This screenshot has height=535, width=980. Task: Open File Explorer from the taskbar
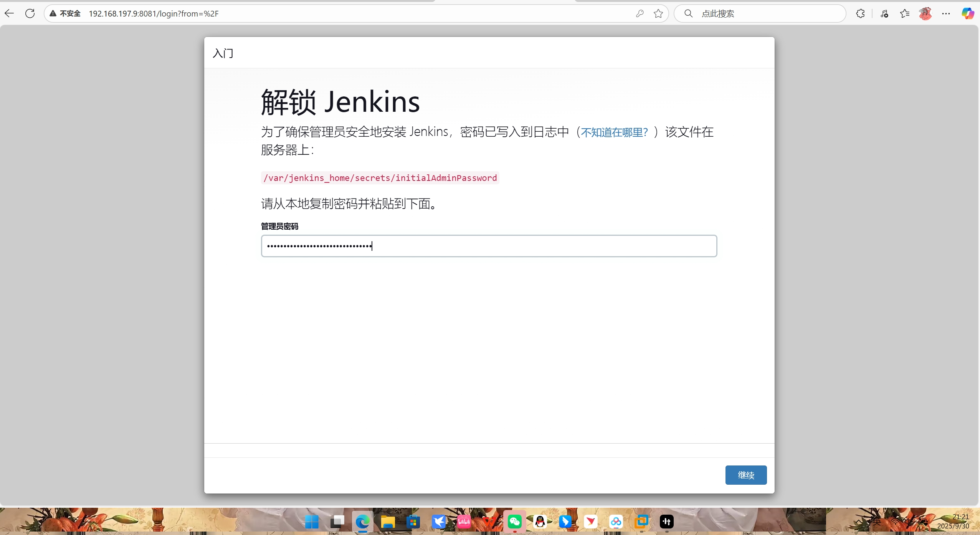[x=388, y=522]
